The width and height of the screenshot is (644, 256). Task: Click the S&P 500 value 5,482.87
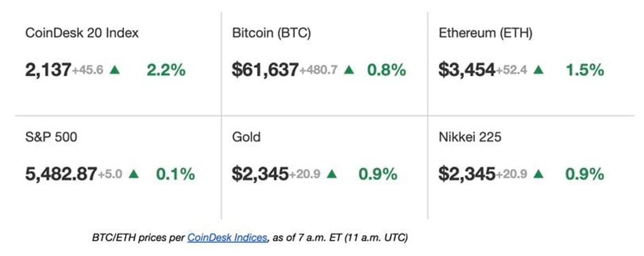pos(61,174)
